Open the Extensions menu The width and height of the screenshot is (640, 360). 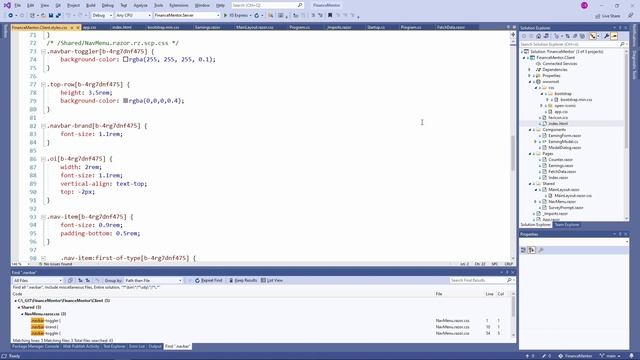coord(179,5)
